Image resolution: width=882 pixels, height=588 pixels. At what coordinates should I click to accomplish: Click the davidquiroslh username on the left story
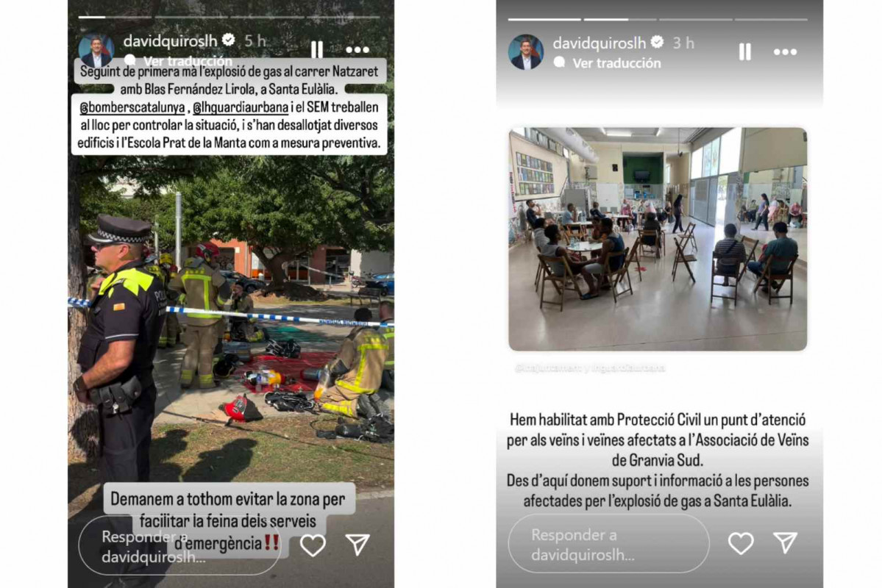coord(170,40)
